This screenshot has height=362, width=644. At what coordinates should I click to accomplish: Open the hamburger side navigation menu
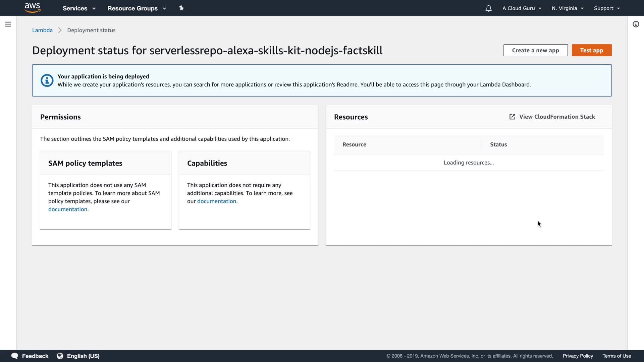pyautogui.click(x=8, y=24)
